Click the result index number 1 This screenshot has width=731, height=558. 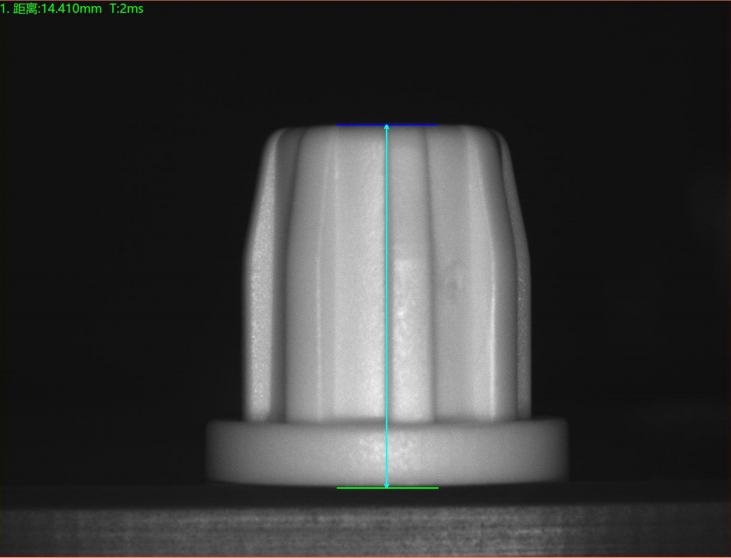pos(4,8)
